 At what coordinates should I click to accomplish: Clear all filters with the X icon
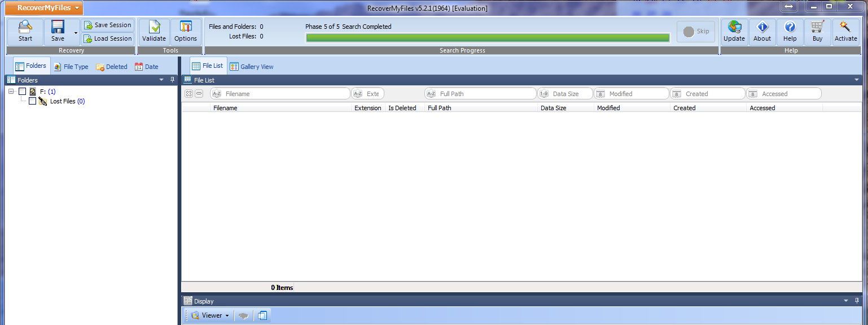pos(188,94)
